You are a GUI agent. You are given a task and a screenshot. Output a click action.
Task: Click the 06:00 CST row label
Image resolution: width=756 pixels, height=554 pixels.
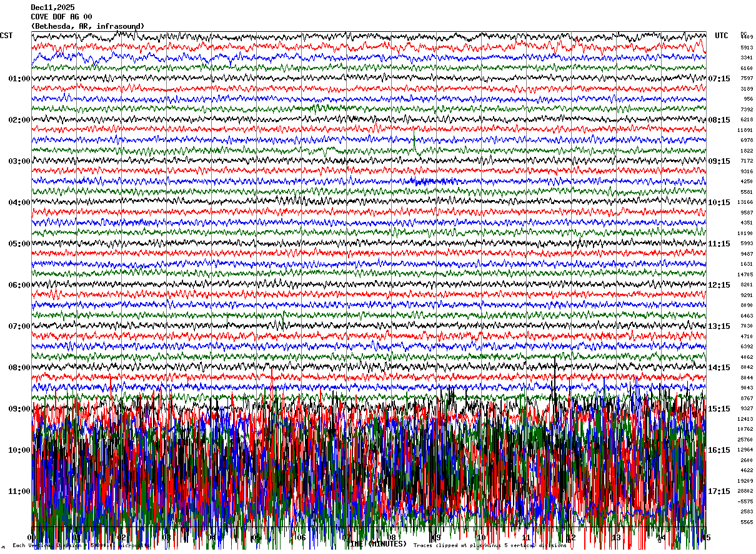click(x=19, y=285)
